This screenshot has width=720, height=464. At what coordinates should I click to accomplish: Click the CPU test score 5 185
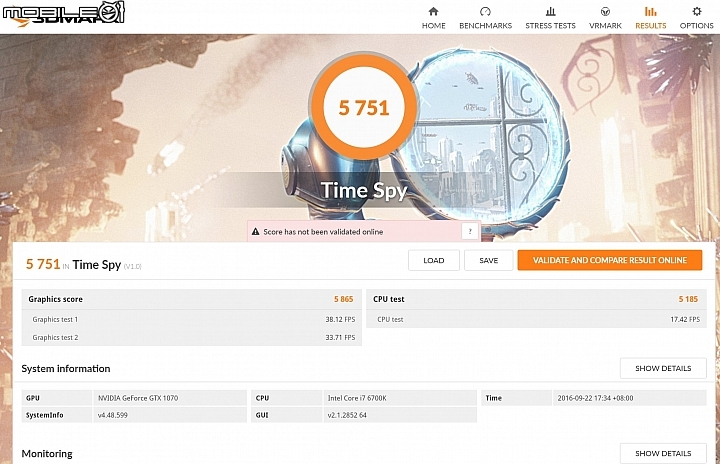point(688,299)
